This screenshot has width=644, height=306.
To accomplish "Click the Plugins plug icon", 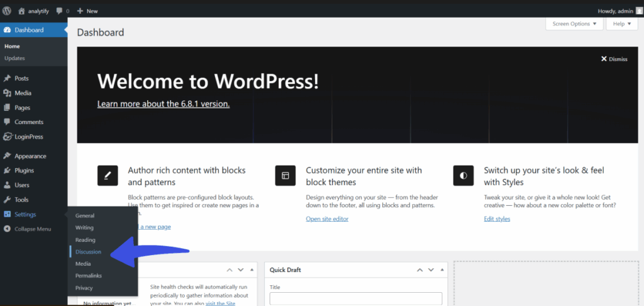I will 7,170.
